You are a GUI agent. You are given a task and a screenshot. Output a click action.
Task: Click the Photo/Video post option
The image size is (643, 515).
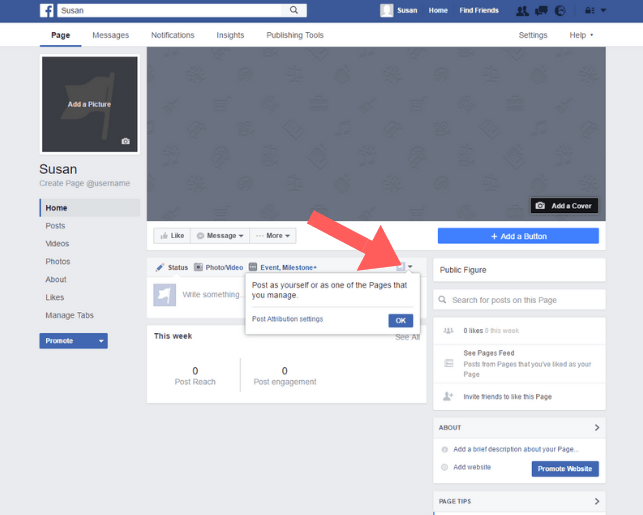click(218, 267)
